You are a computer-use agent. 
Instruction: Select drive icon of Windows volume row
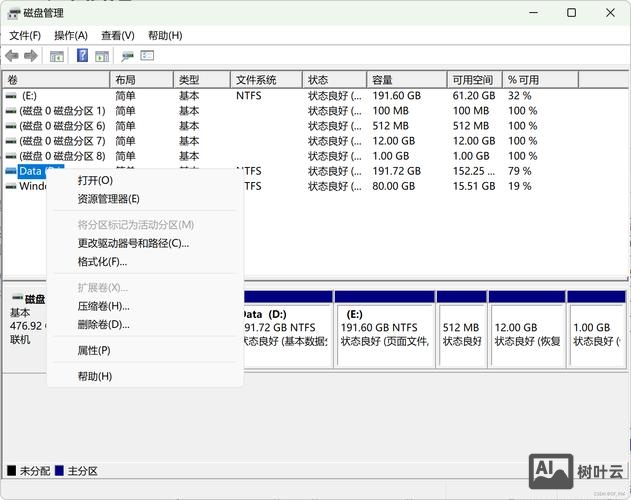click(11, 186)
